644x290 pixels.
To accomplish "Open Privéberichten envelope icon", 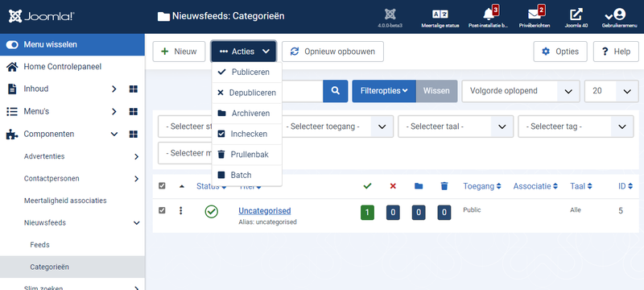I will 535,18.
